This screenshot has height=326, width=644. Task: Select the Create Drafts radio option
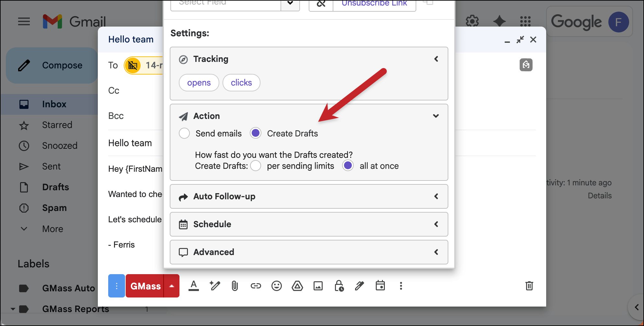256,134
